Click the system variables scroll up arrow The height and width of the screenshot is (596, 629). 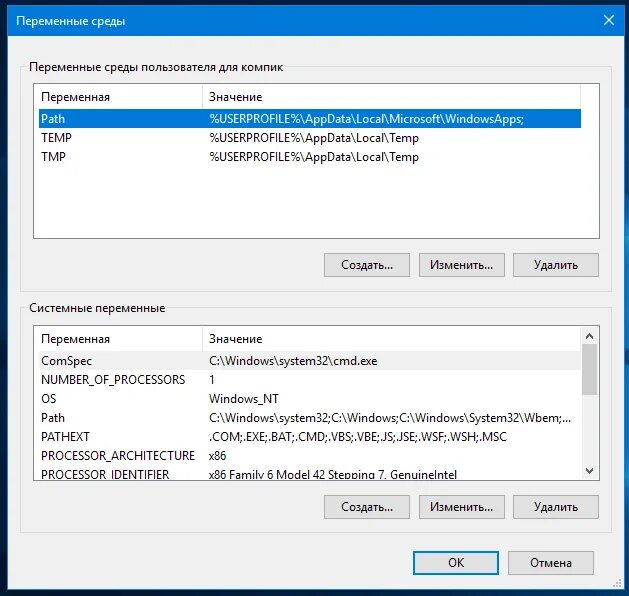[x=589, y=336]
